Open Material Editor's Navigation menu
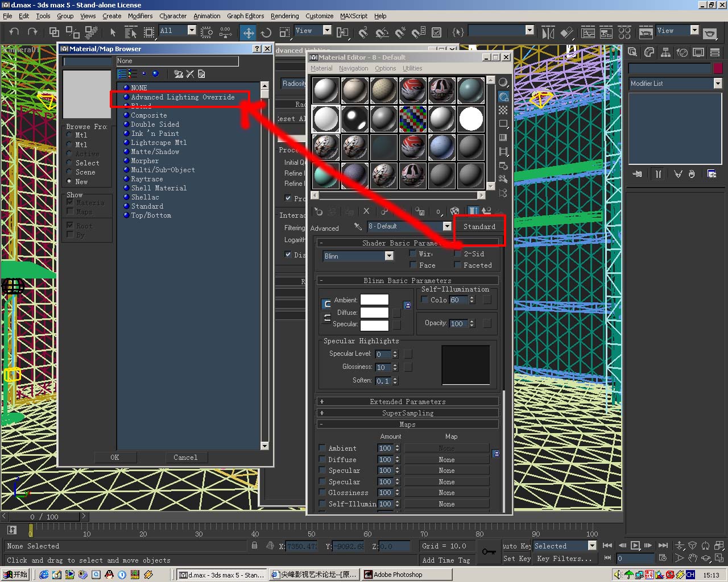Screen dimensions: 728x582 [x=353, y=68]
